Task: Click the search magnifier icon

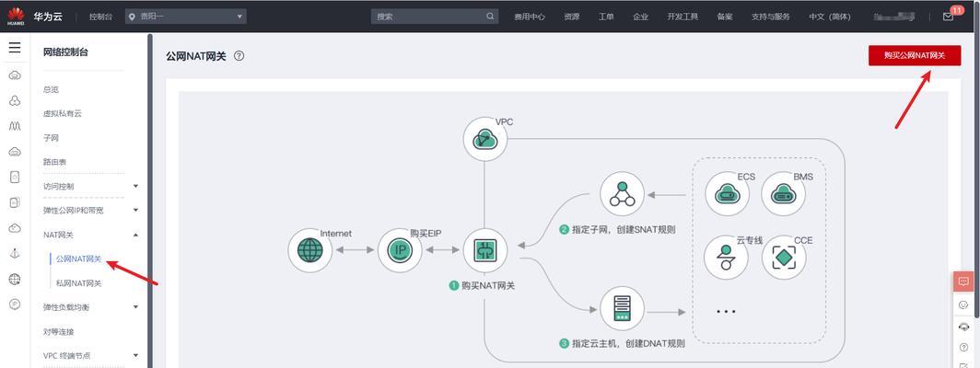Action: (x=491, y=17)
